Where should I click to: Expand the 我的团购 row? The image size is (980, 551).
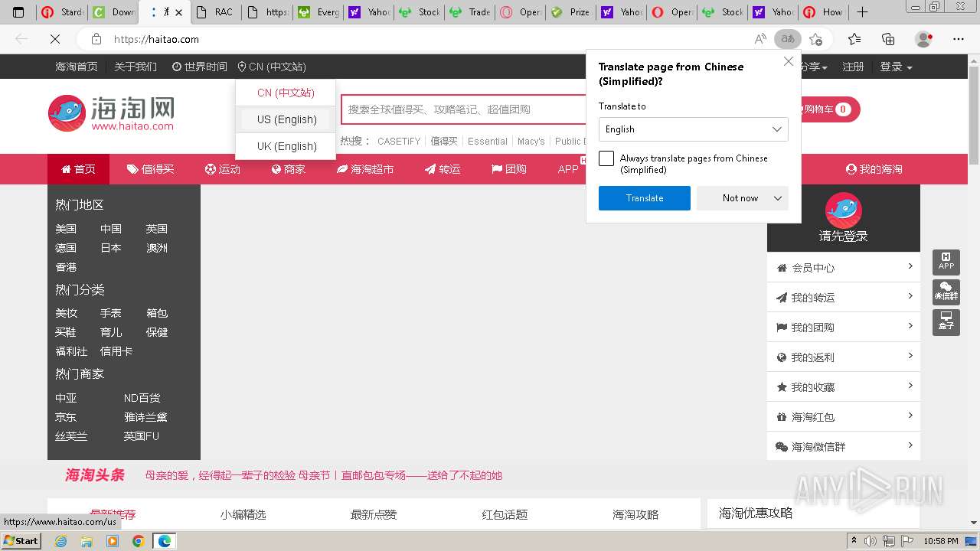tap(843, 328)
